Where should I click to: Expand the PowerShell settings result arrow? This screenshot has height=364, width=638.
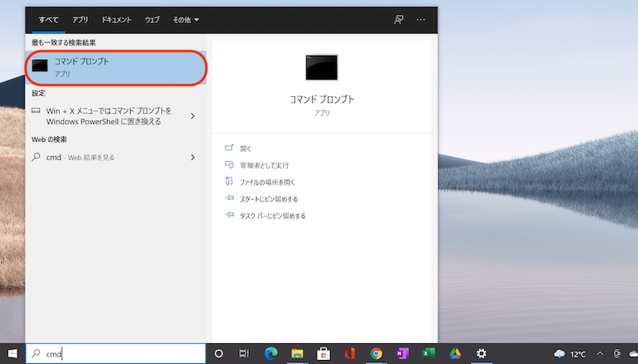pyautogui.click(x=193, y=116)
